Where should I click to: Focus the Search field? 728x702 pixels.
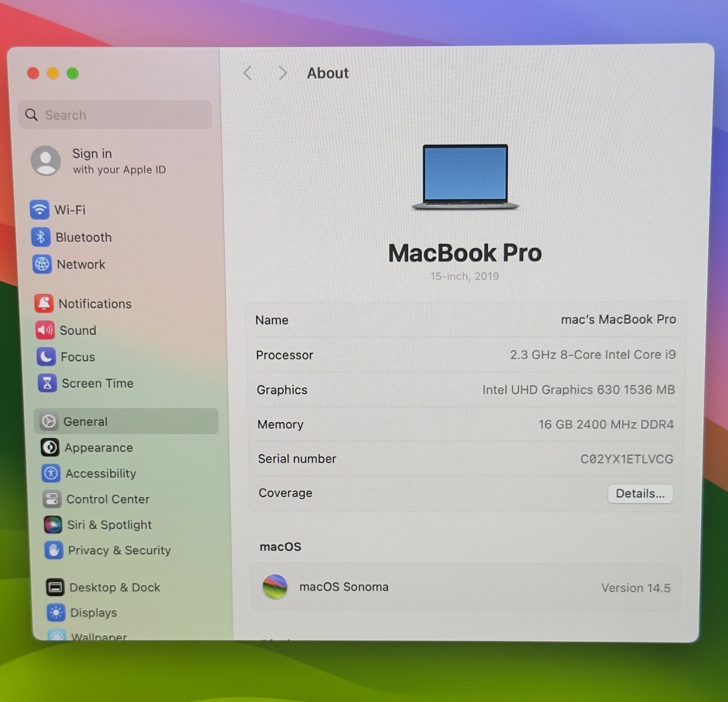pos(115,115)
